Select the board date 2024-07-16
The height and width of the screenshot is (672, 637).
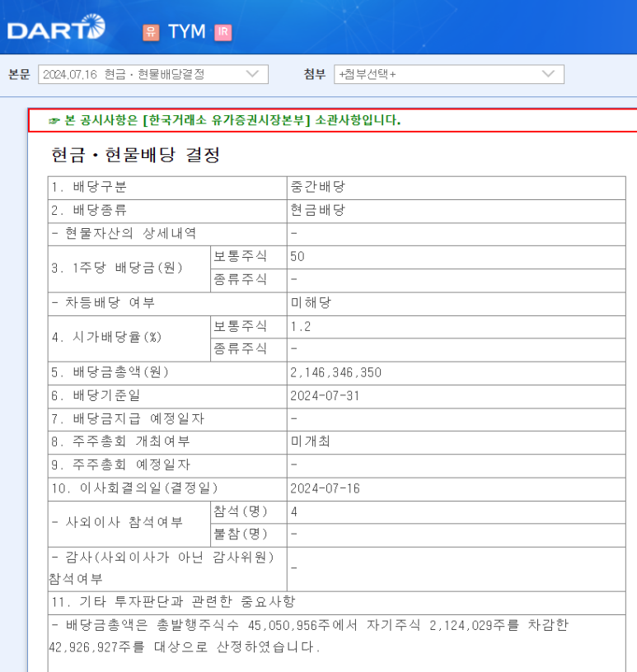pos(325,488)
